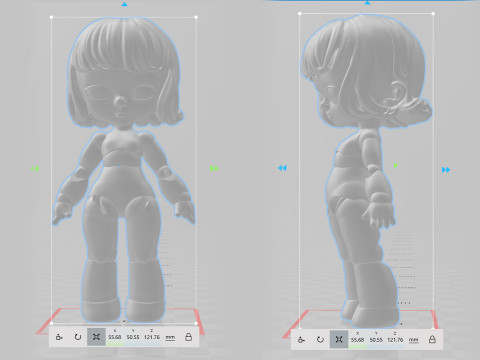Click the Y size value 50.55 in side-view toolbar
The height and width of the screenshot is (360, 480).
point(376,340)
